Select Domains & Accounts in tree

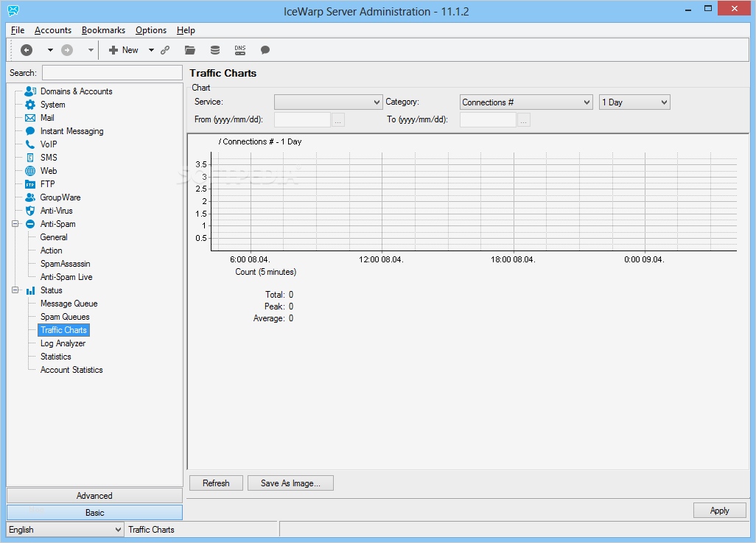point(76,91)
